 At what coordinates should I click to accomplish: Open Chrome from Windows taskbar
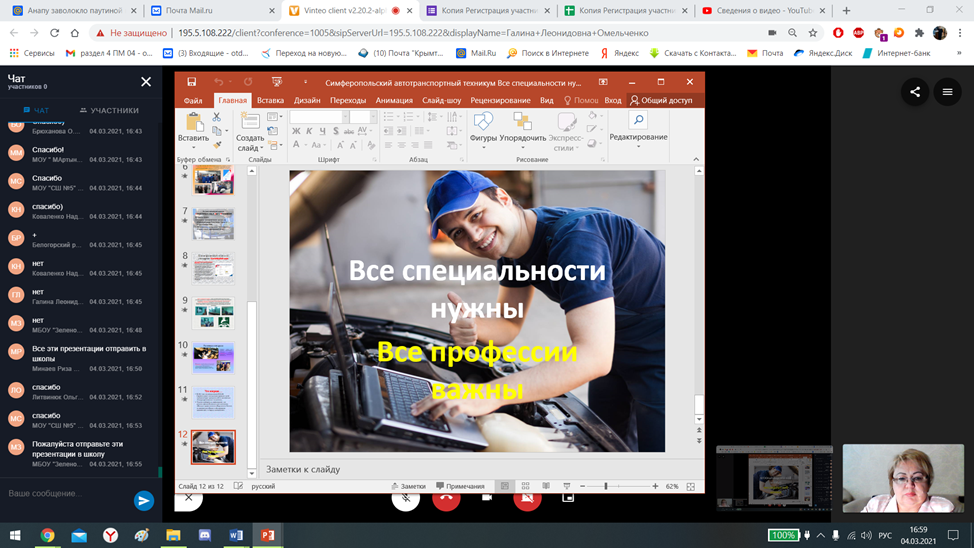[x=47, y=535]
